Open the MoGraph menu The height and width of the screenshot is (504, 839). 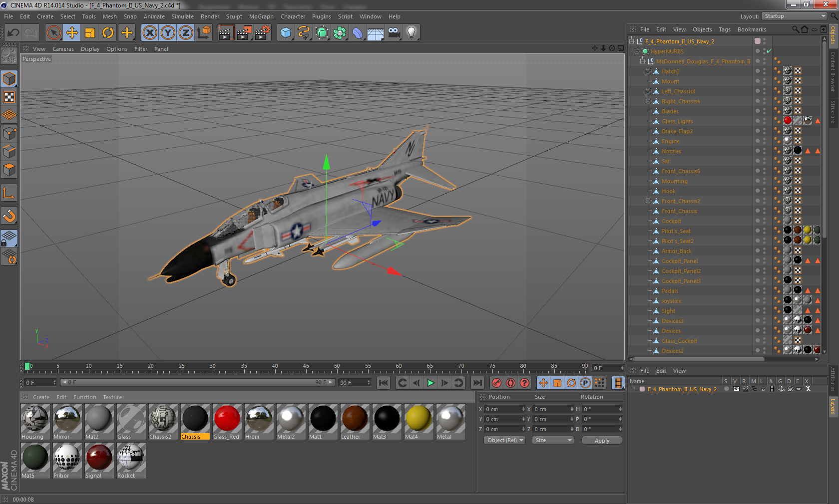pos(261,16)
